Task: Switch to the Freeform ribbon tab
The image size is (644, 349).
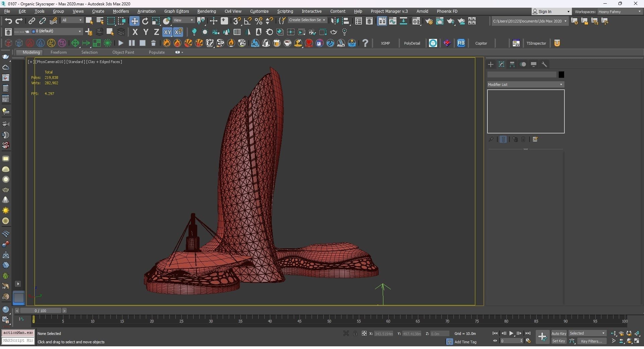Action: (58, 52)
